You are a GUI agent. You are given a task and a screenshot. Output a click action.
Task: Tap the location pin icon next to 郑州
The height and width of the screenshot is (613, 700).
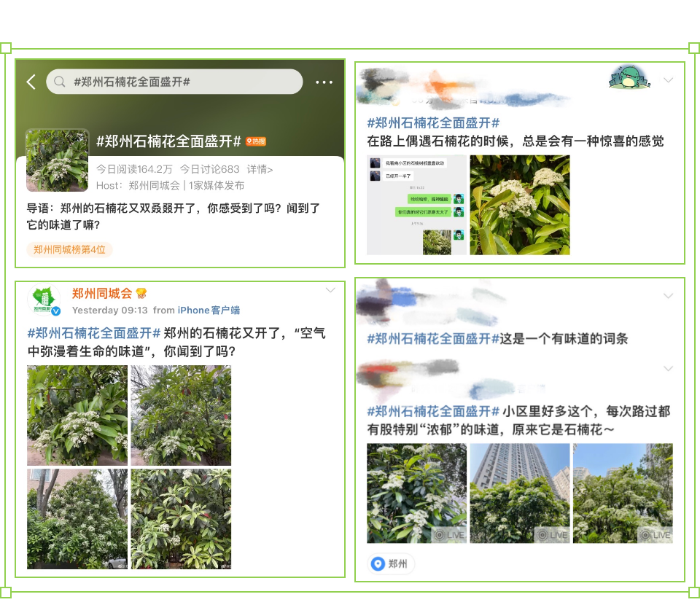378,563
